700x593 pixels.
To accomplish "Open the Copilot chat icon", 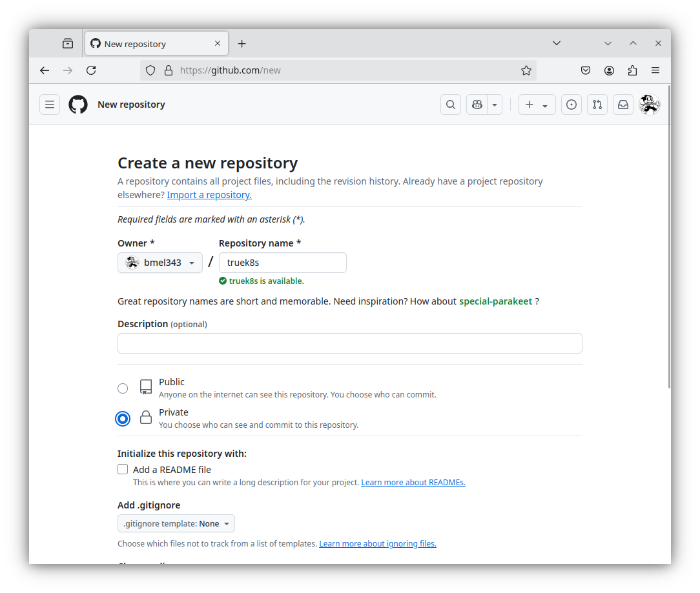I will 477,105.
